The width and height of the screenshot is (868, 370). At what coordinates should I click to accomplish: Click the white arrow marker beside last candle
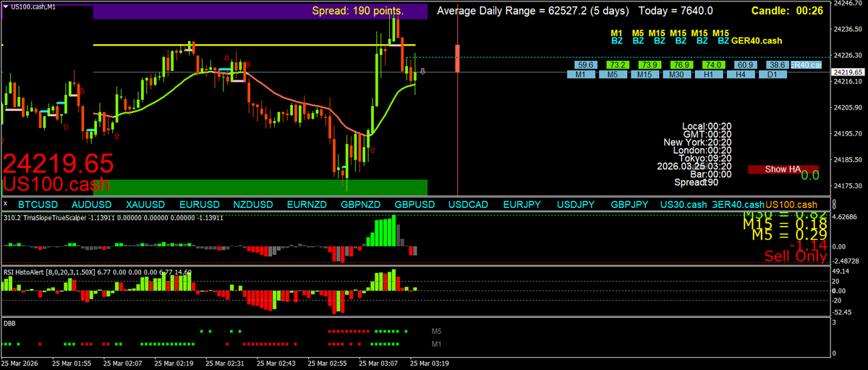click(423, 71)
